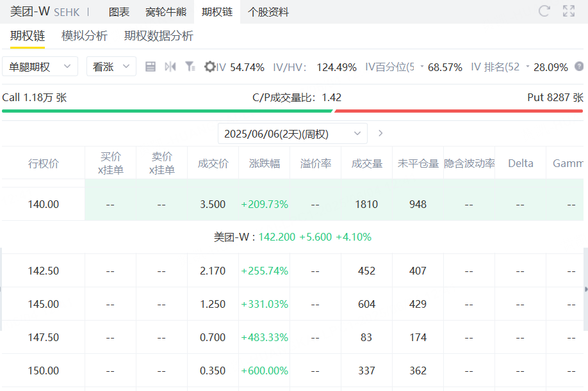588x391 pixels.
Task: Click the fullscreen expand icon
Action: point(569,12)
